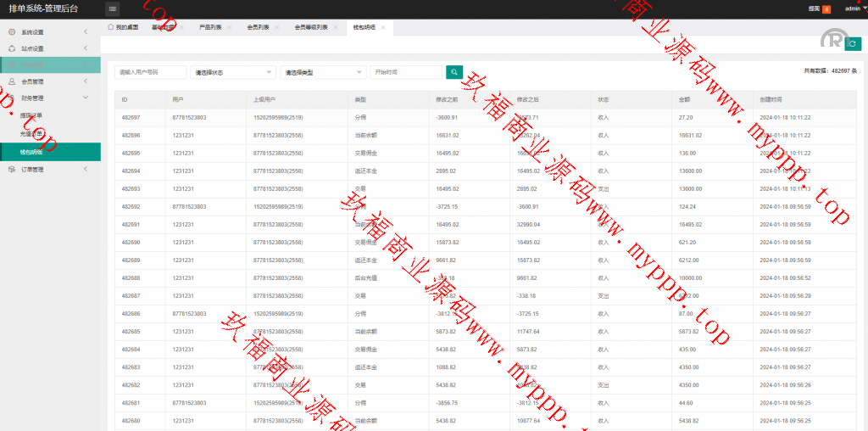Open the admin user dropdown menu
This screenshot has height=431, width=868.
pyautogui.click(x=854, y=8)
